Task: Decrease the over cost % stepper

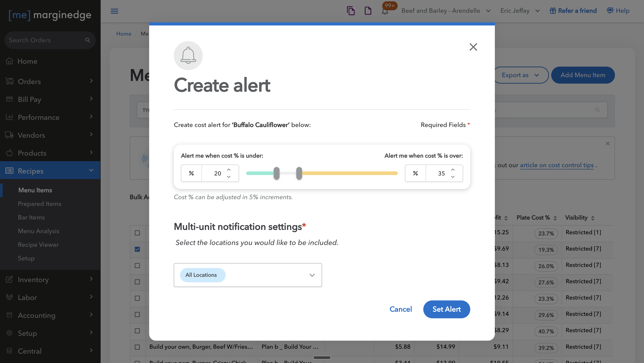Action: 453,177
